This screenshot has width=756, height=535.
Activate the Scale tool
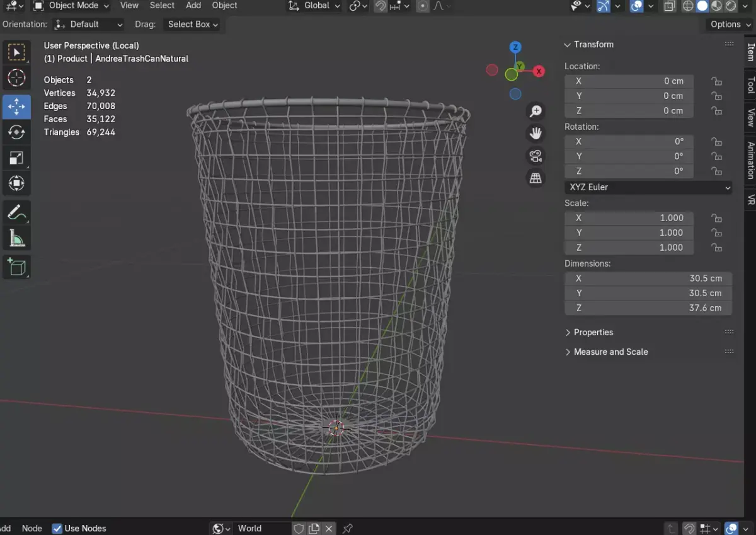pos(16,158)
